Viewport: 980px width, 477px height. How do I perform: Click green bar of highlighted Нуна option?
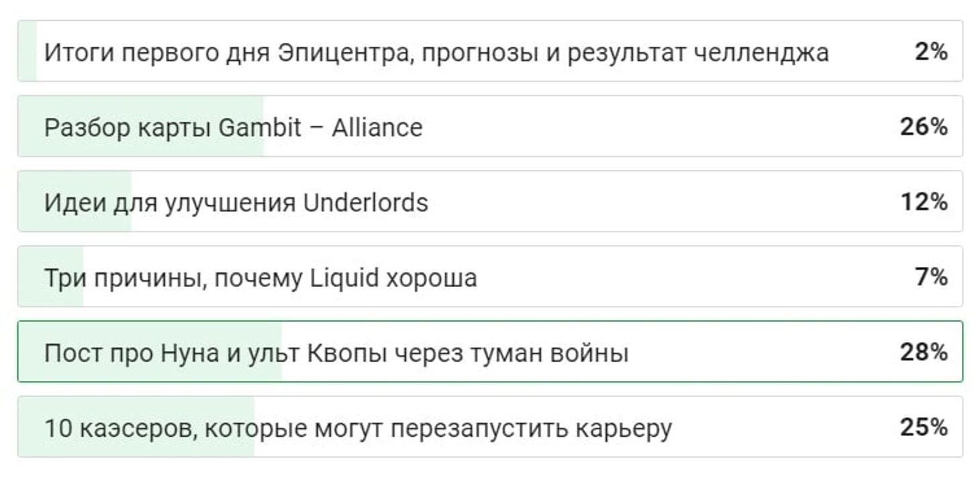[150, 352]
